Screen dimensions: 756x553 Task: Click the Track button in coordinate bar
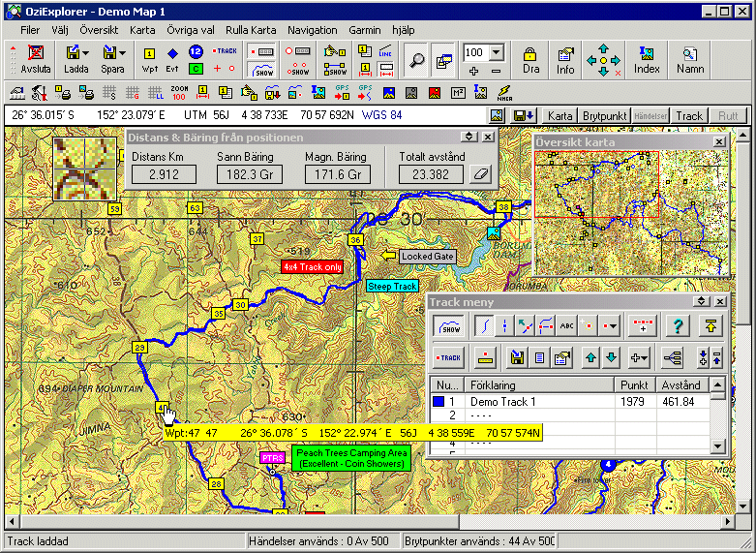pos(689,116)
